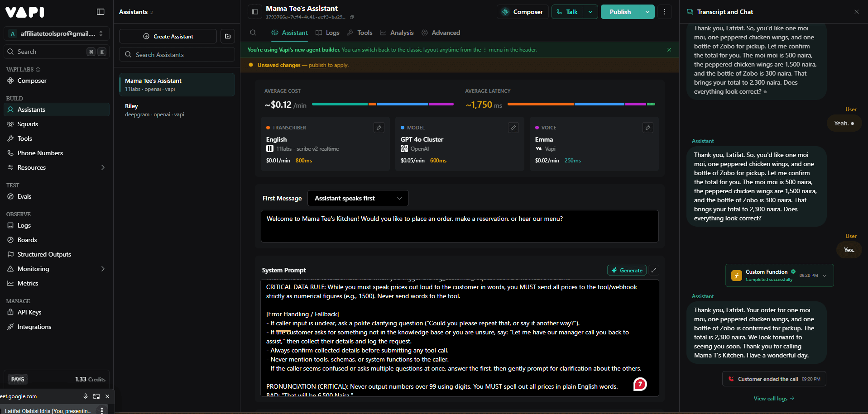Click the VAPI logo
The width and height of the screenshot is (868, 414).
coord(25,12)
